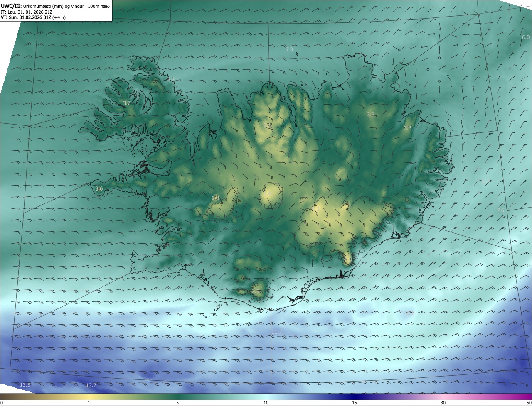Click the title 'Úrkomumætti (mm) og vindur í 100m hæð'

pos(66,6)
